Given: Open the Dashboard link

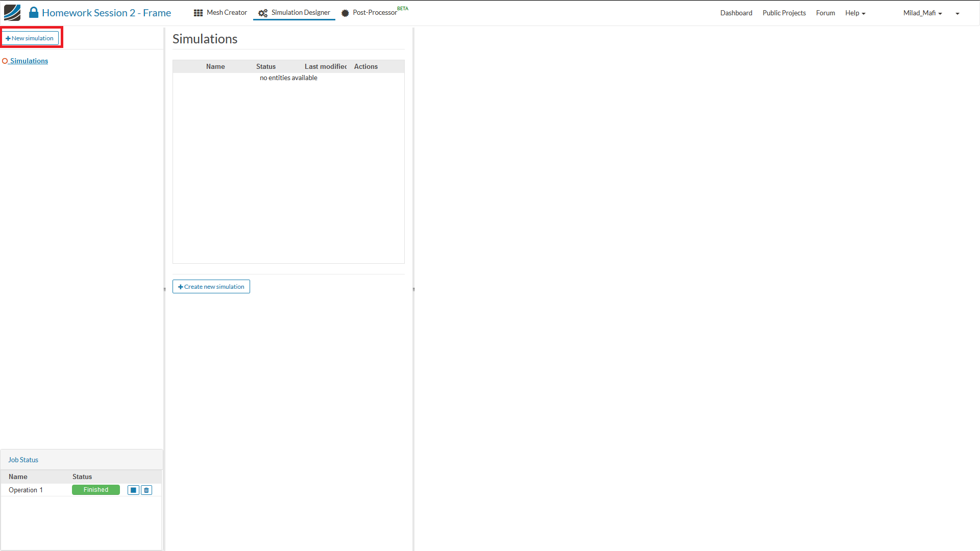Looking at the screenshot, I should coord(736,13).
